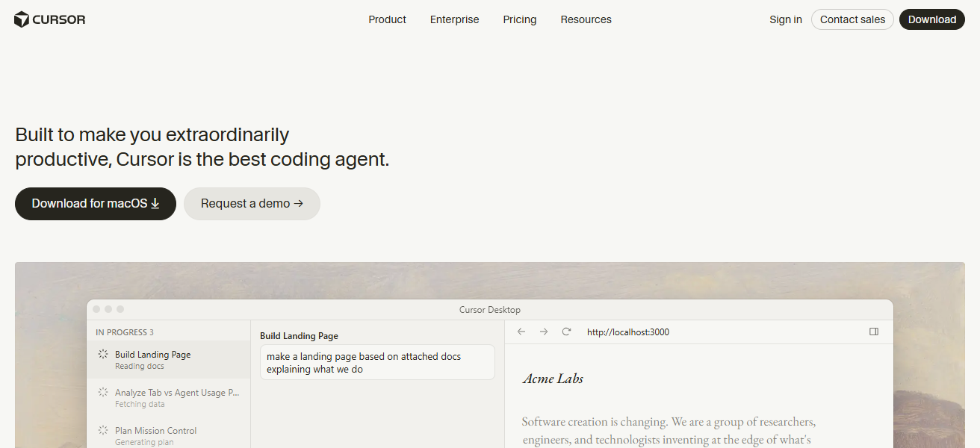Click the localhost:3000 address field

pos(628,332)
